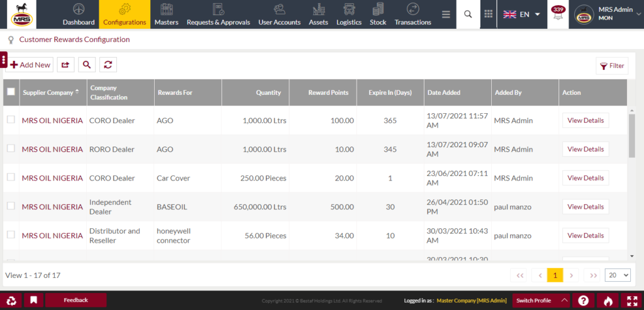
Task: Open the Masters menu
Action: pyautogui.click(x=166, y=14)
